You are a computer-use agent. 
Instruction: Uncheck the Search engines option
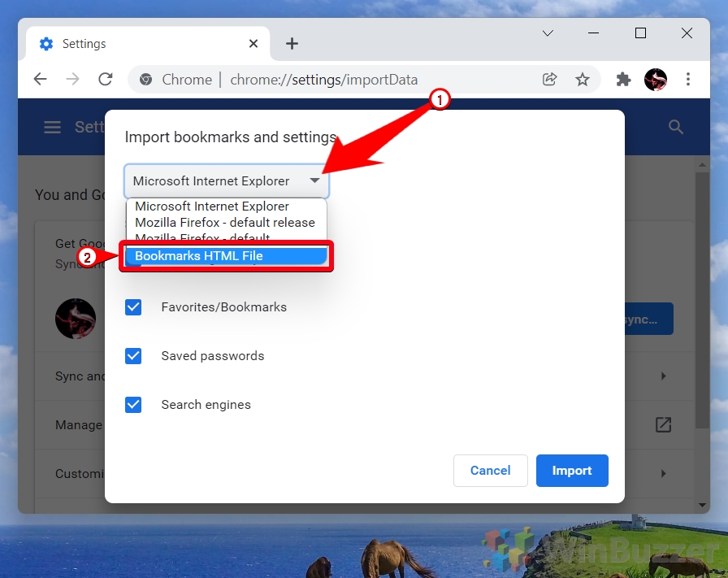(x=132, y=405)
